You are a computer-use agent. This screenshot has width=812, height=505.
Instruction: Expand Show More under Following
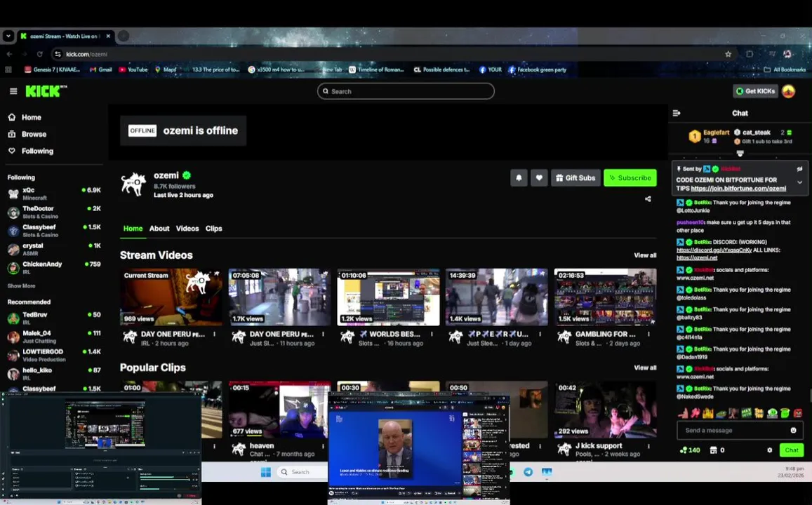pos(21,285)
